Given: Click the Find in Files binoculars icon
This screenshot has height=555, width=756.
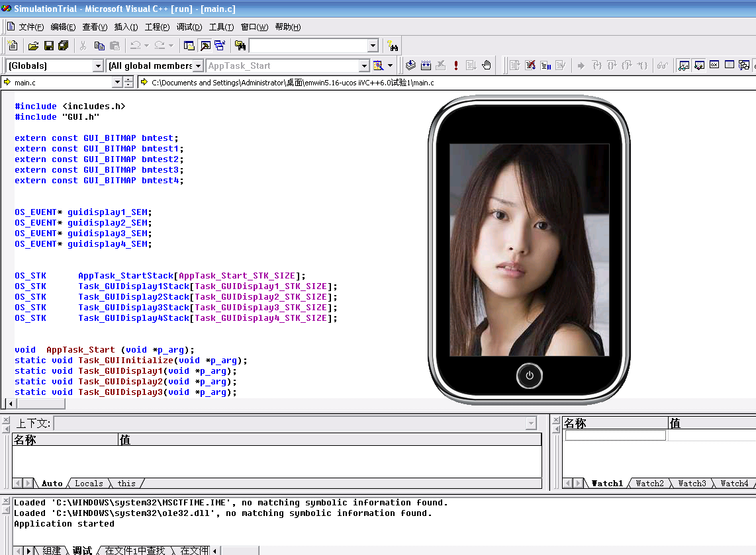Looking at the screenshot, I should (240, 46).
